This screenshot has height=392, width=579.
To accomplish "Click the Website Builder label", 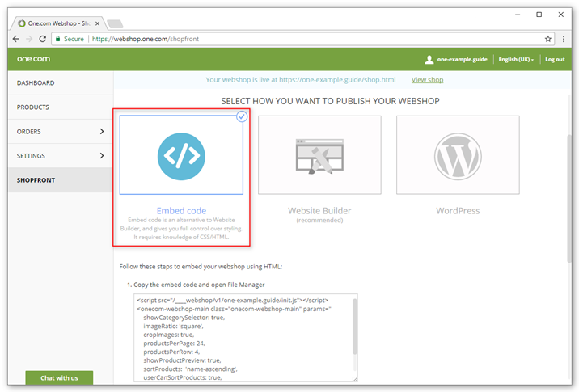I will (x=319, y=211).
